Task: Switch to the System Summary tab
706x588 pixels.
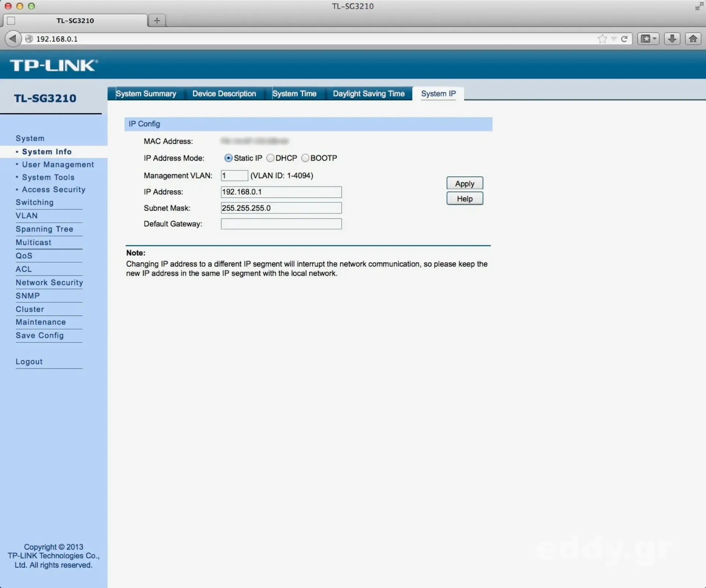Action: 146,94
